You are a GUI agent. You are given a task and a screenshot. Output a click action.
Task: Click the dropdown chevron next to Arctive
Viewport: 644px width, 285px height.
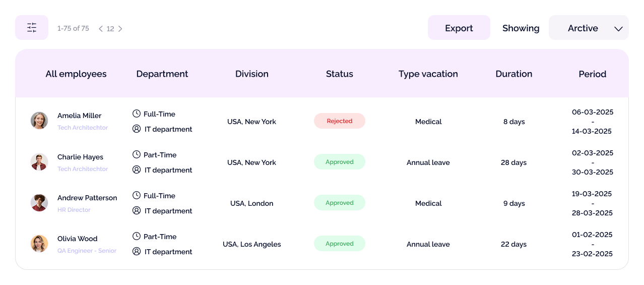(x=618, y=29)
